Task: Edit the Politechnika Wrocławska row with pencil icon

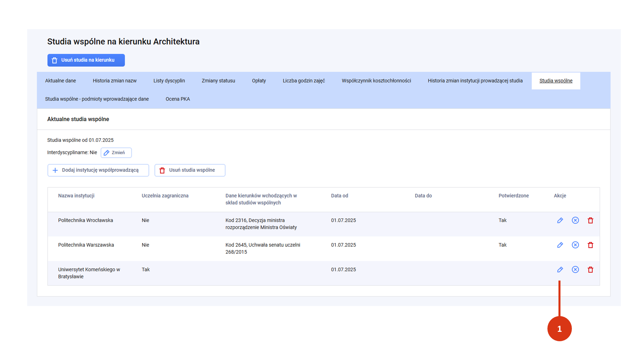Action: 560,220
